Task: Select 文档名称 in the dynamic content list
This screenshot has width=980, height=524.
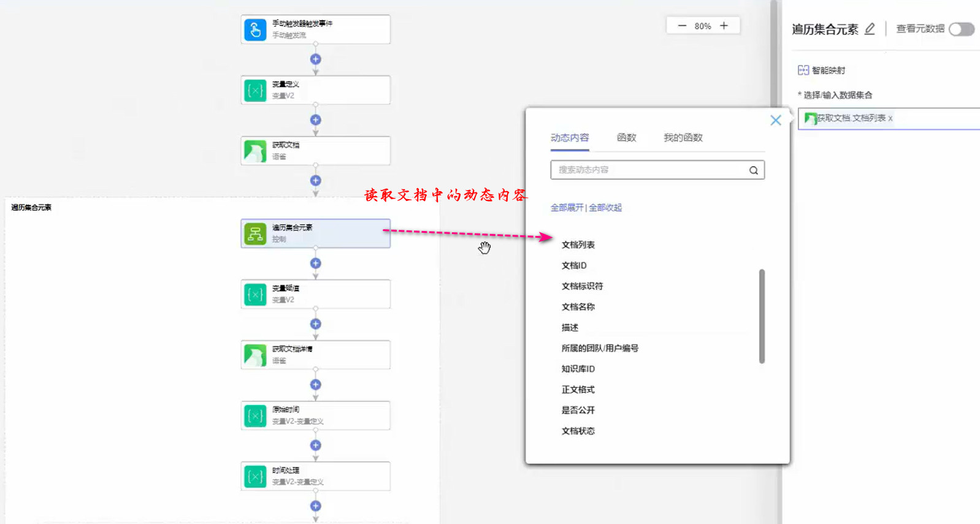Action: pyautogui.click(x=578, y=307)
